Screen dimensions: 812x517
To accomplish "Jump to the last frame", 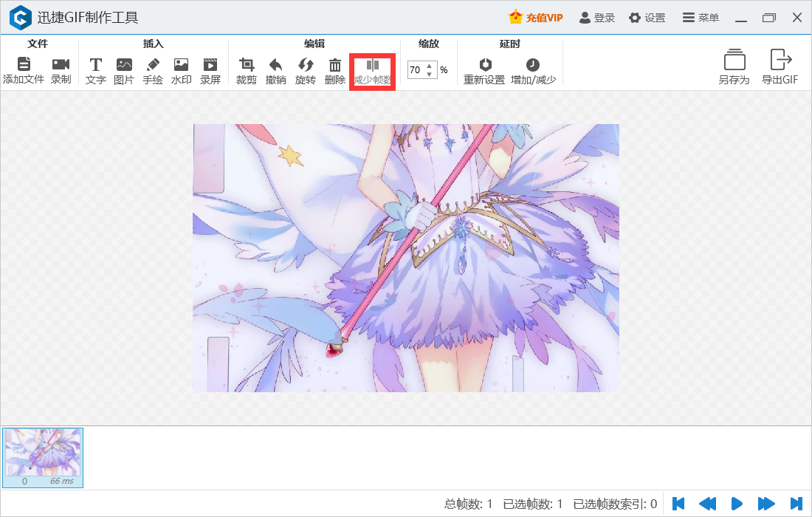I will click(796, 504).
